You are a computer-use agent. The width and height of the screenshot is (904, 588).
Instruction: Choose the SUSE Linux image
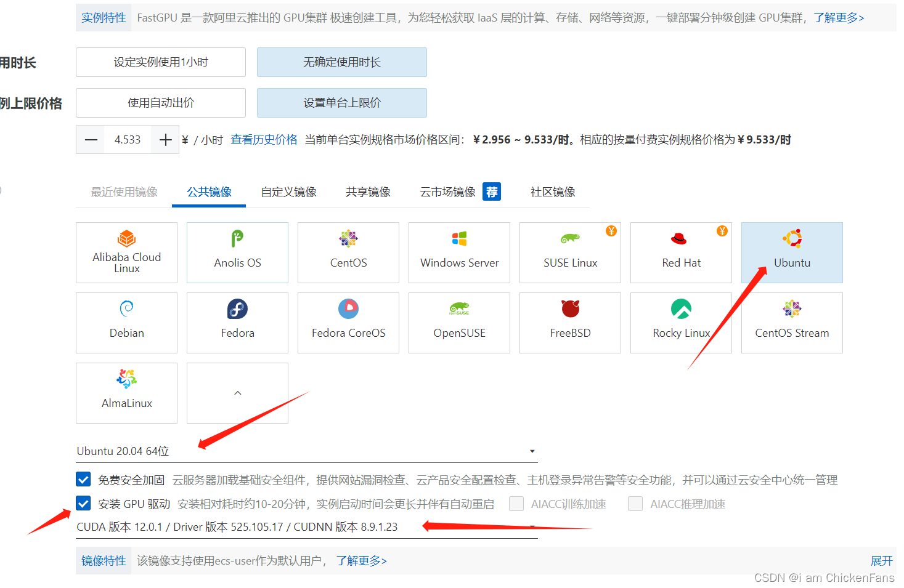point(570,252)
